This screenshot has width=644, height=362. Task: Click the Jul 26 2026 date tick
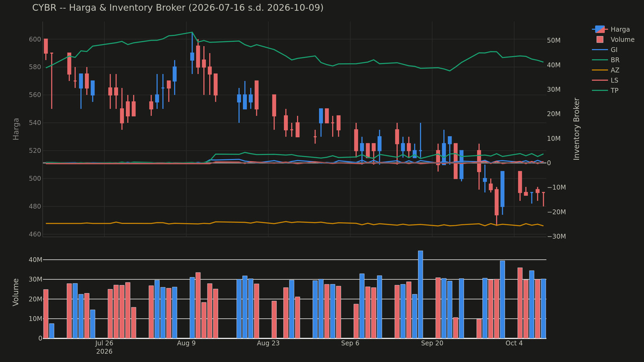tap(104, 347)
